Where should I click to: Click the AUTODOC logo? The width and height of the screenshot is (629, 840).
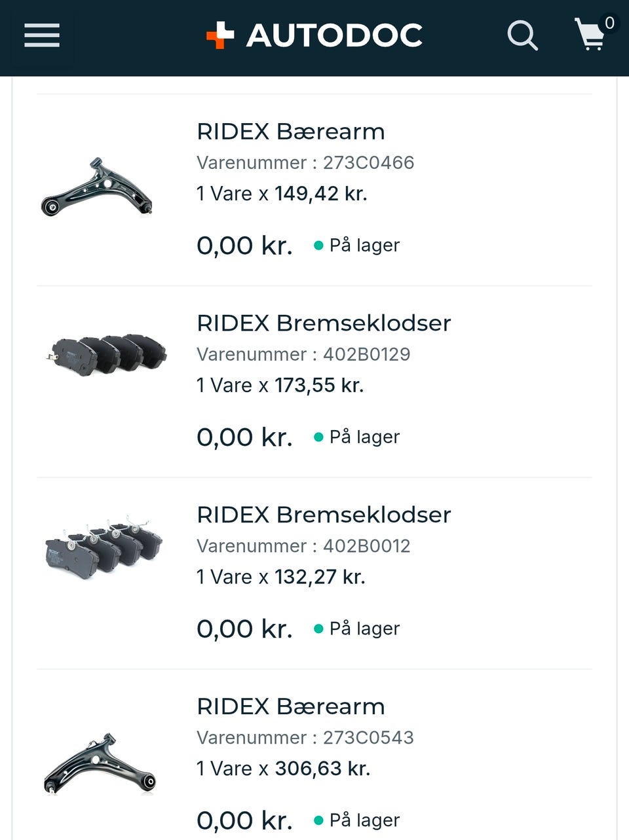pos(314,35)
